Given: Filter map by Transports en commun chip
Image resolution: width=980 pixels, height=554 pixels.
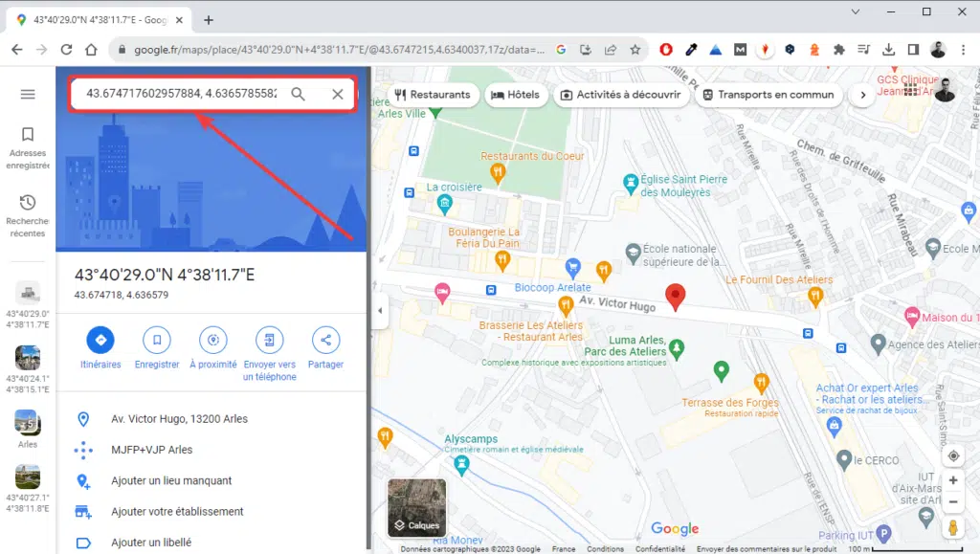Looking at the screenshot, I should point(768,95).
